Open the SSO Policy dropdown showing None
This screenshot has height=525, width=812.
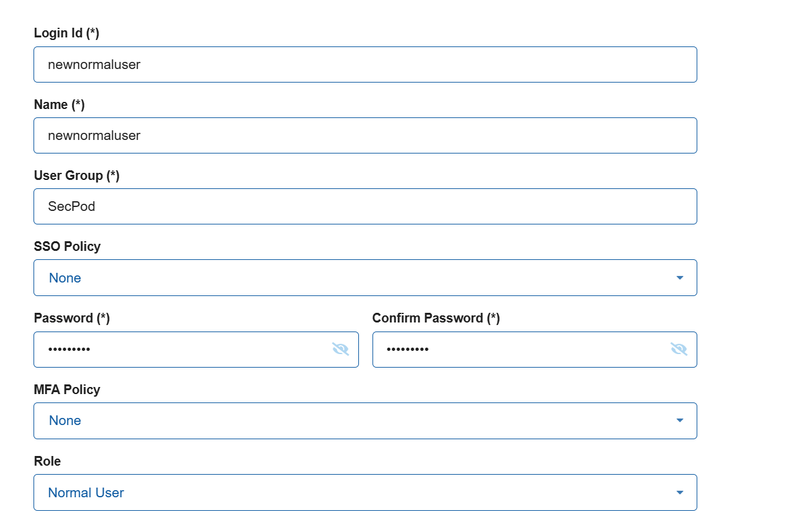click(365, 278)
